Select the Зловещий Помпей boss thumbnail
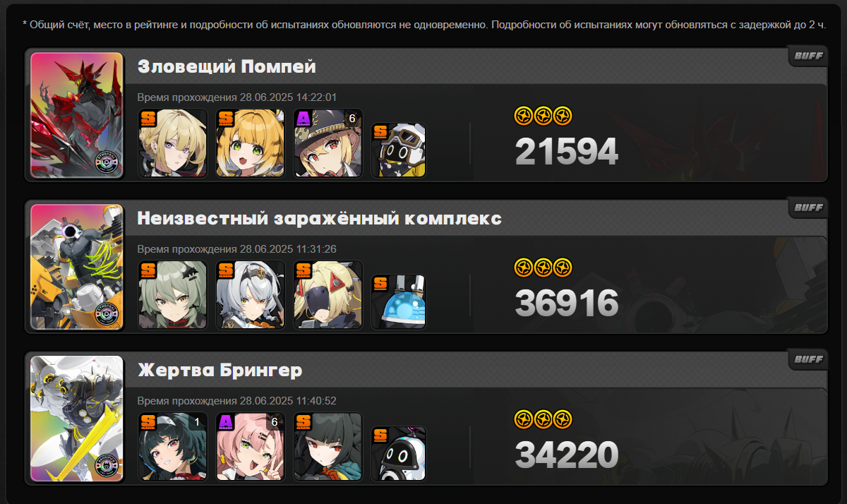Image resolution: width=847 pixels, height=504 pixels. coord(78,115)
